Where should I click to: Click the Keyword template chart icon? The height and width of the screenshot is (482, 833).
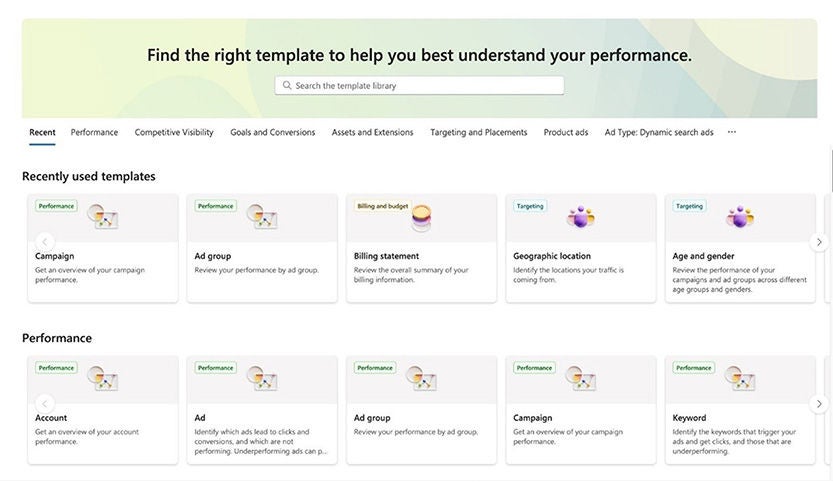click(740, 378)
